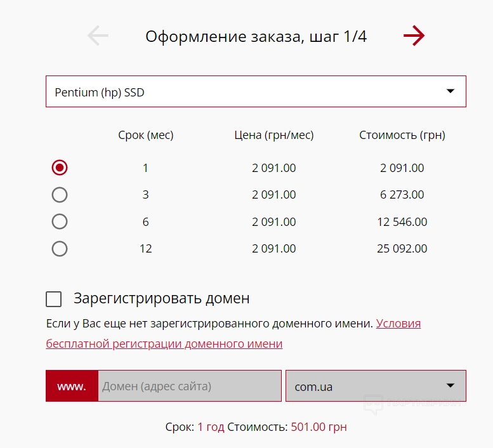This screenshot has width=493, height=448.
Task: Click the 25 092.00 total cost value
Action: (x=402, y=249)
